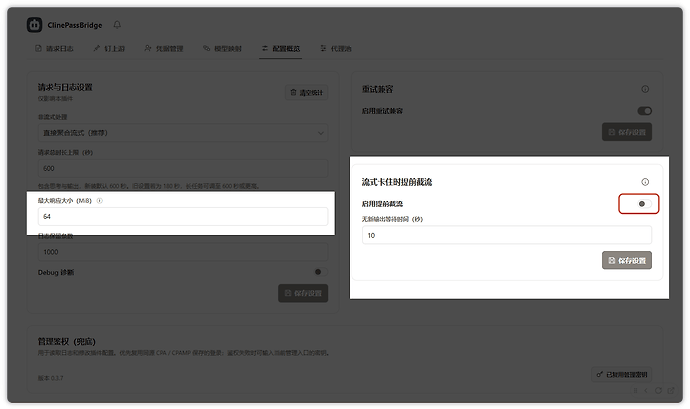
Task: Click info icon on 重试兼容 card
Action: [x=645, y=89]
